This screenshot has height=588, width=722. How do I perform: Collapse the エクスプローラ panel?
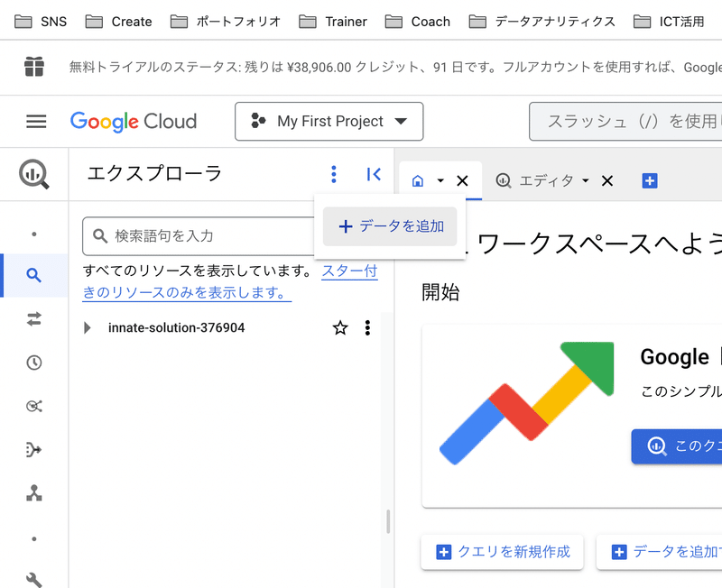(374, 174)
